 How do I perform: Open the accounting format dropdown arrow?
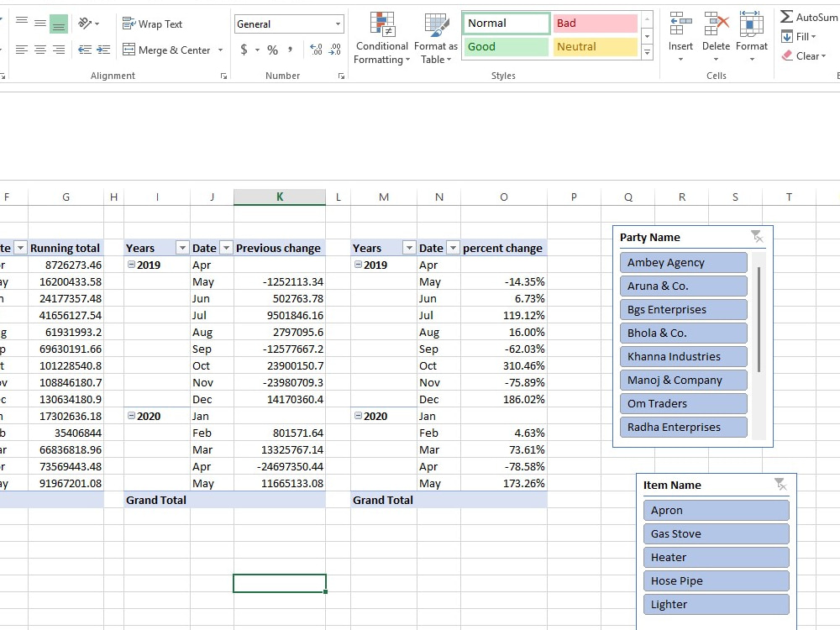(257, 50)
